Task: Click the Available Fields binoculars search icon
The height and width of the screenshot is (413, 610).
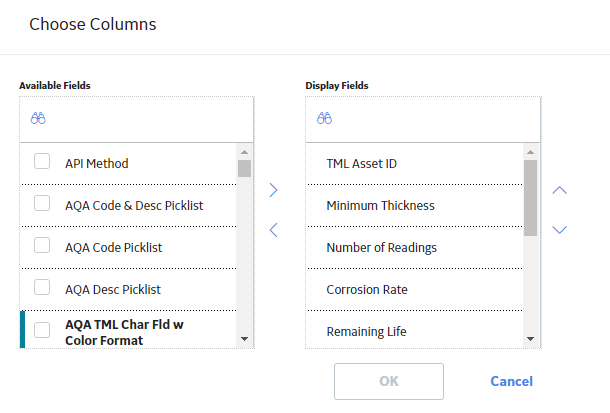Action: 38,118
